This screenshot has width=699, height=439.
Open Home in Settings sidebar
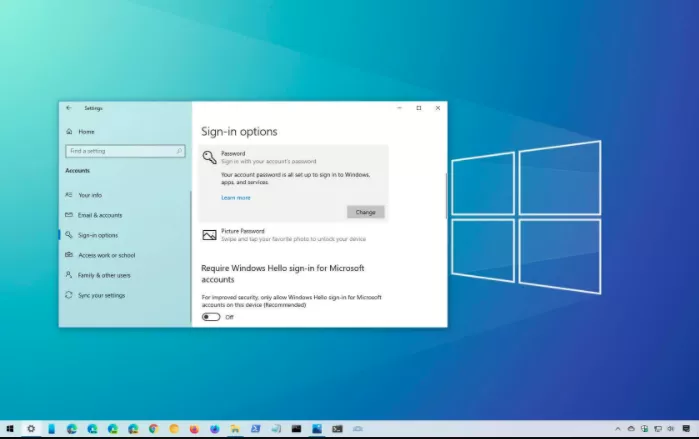click(80, 131)
